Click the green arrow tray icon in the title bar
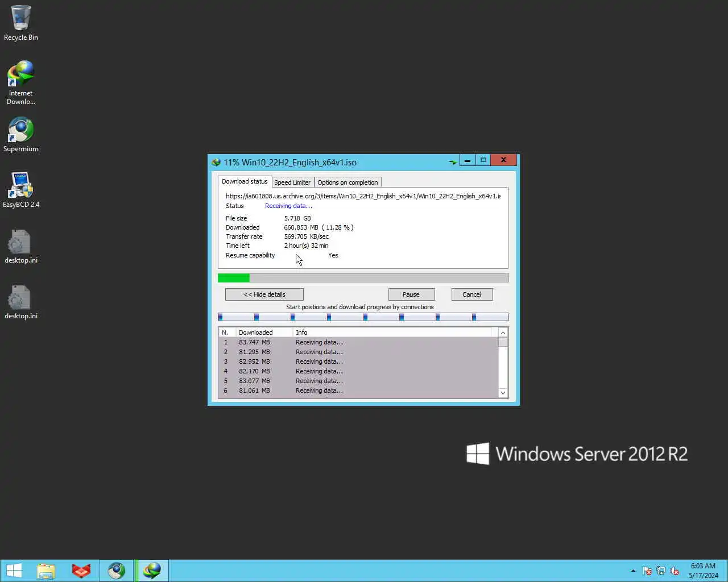This screenshot has width=728, height=582. pyautogui.click(x=453, y=162)
